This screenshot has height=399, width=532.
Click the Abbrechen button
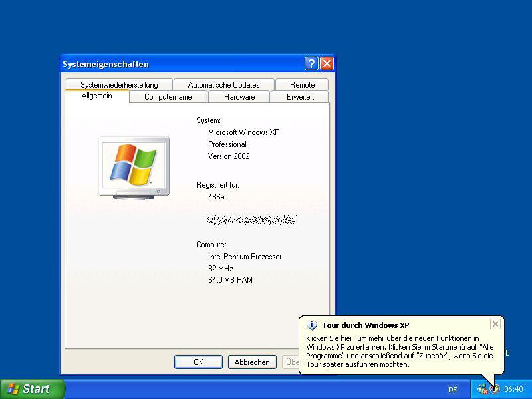click(x=252, y=362)
